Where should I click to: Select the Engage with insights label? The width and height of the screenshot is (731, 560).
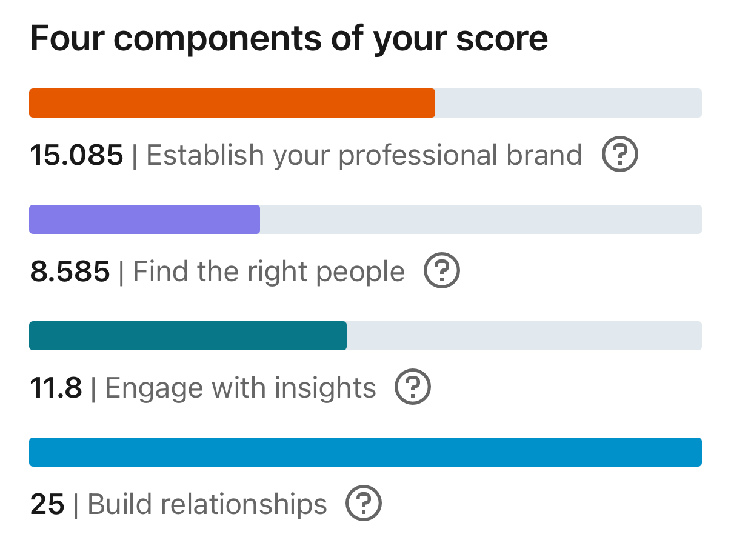click(x=241, y=388)
